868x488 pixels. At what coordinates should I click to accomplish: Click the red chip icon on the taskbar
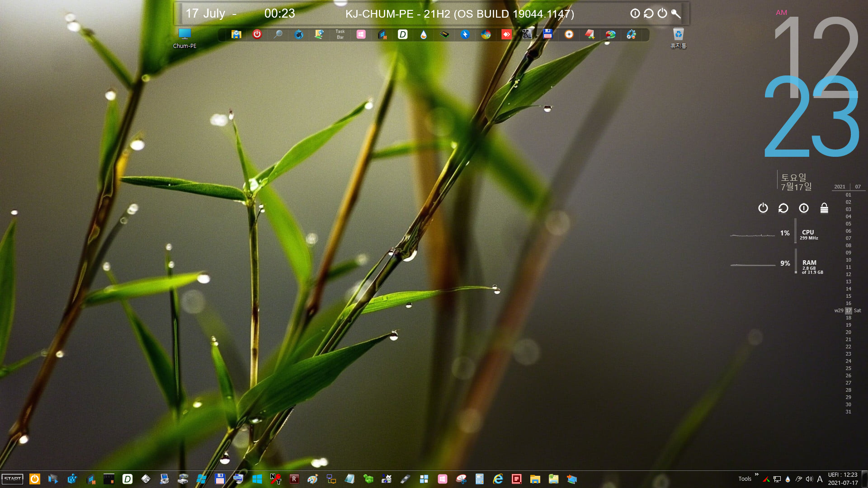[517, 479]
